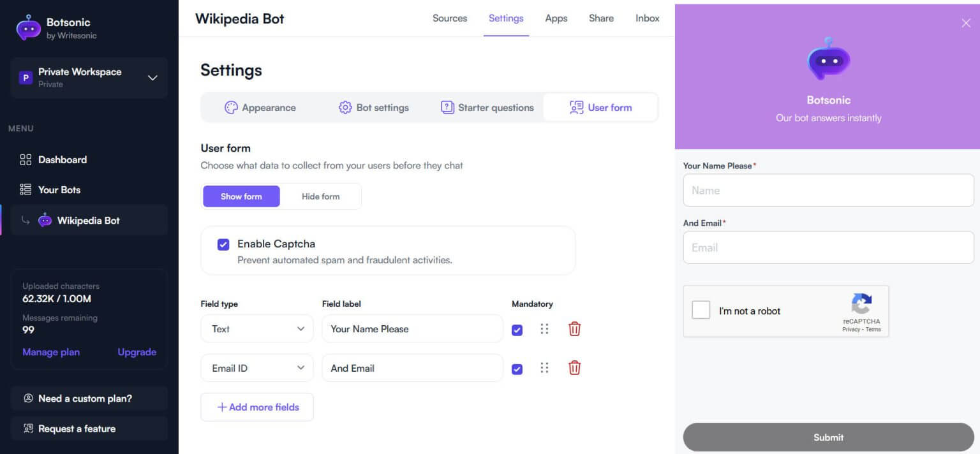Disable the Enable Captcha checkbox
The image size is (980, 454).
pyautogui.click(x=223, y=244)
